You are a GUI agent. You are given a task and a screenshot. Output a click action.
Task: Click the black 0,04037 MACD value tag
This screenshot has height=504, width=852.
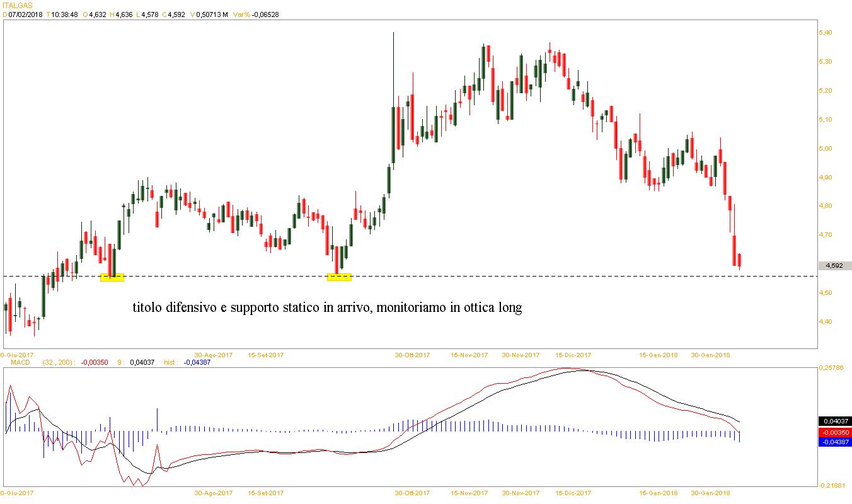tap(834, 421)
